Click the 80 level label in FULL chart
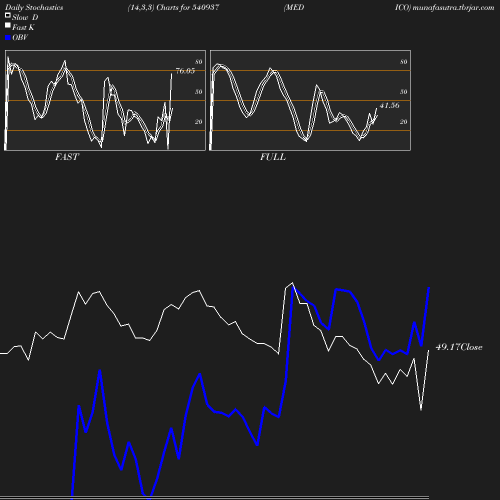This screenshot has height=500, width=500. 404,62
